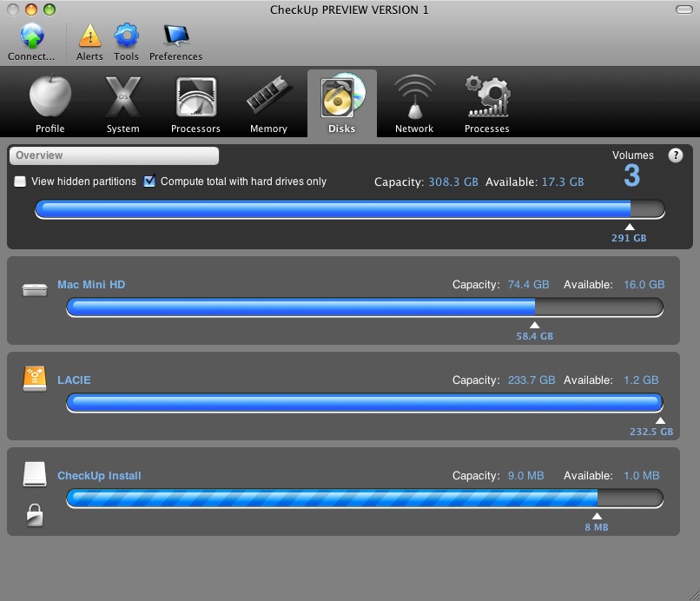The height and width of the screenshot is (601, 700).
Task: Switch to the Profile tab
Action: [x=50, y=103]
